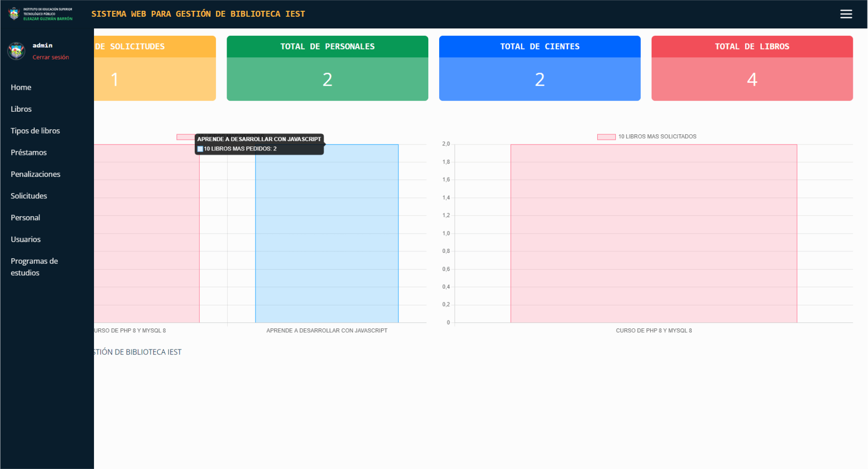Open Home in sidebar
Image resolution: width=868 pixels, height=469 pixels.
(x=21, y=87)
